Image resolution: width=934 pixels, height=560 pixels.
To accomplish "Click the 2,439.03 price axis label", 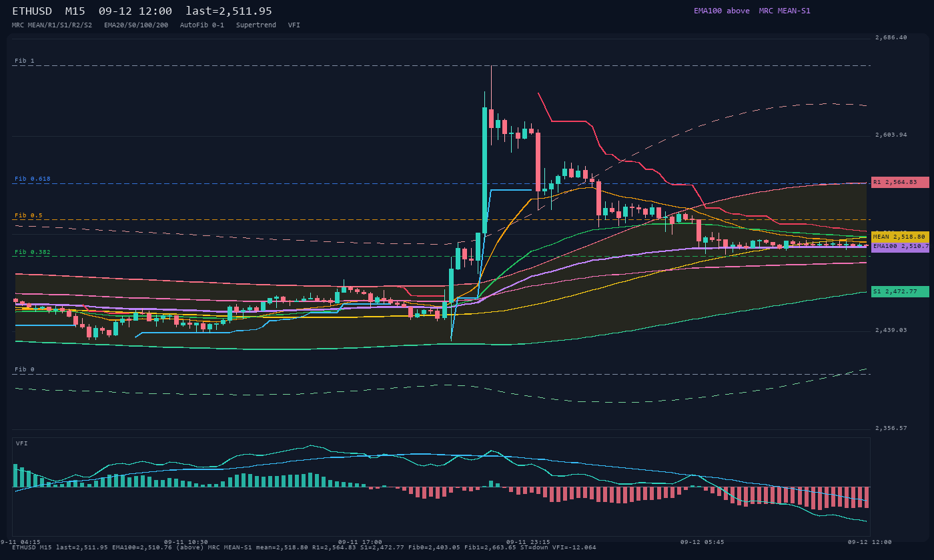I will pyautogui.click(x=891, y=330).
